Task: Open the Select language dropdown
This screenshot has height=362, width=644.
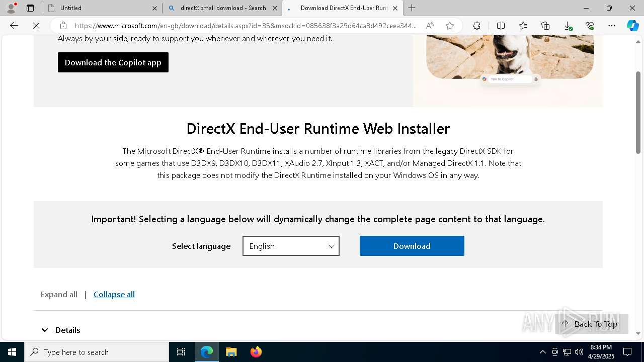Action: [291, 246]
